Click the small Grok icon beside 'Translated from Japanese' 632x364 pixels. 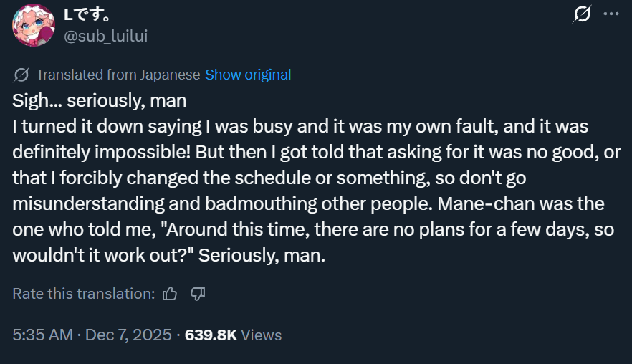(x=21, y=75)
